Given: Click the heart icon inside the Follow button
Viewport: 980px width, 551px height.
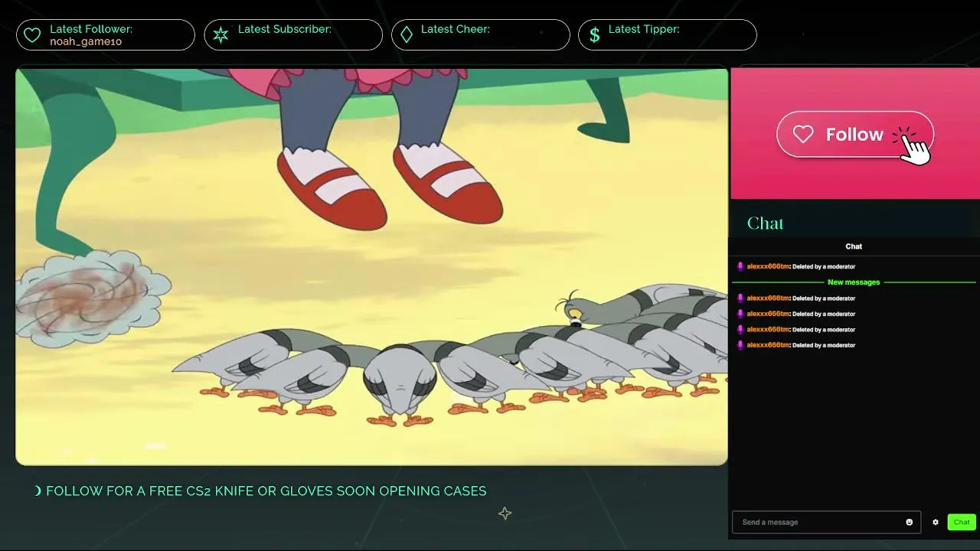Looking at the screenshot, I should point(803,135).
